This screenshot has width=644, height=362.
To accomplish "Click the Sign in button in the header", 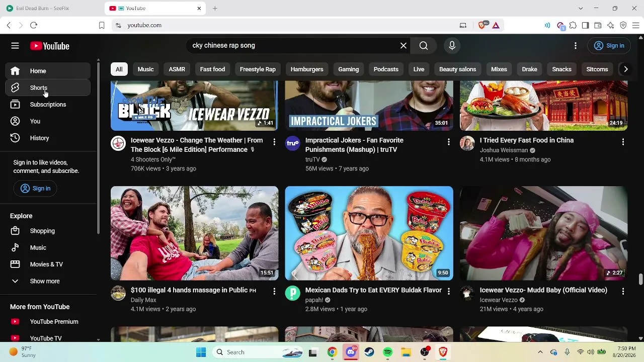I will pos(609,46).
